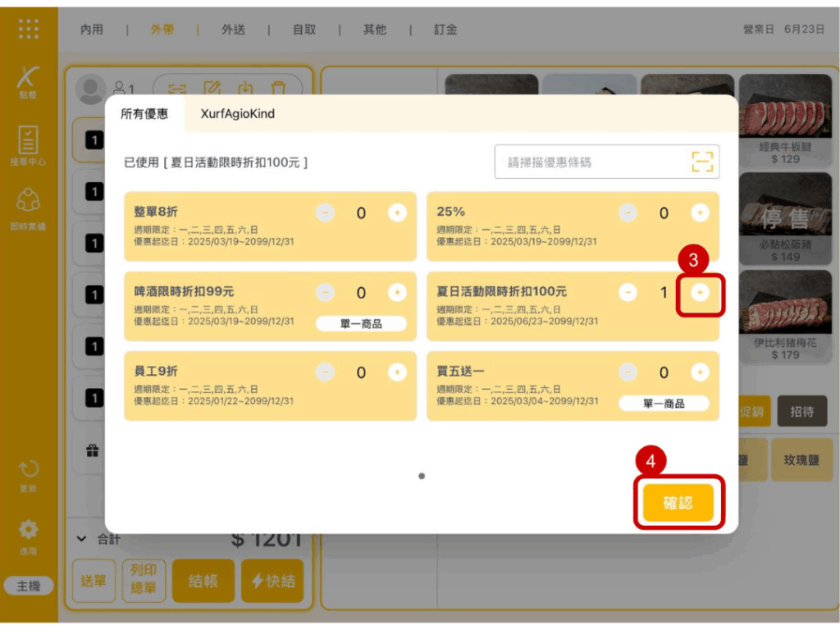
Task: Expand the 合計 total chevron
Action: click(81, 539)
